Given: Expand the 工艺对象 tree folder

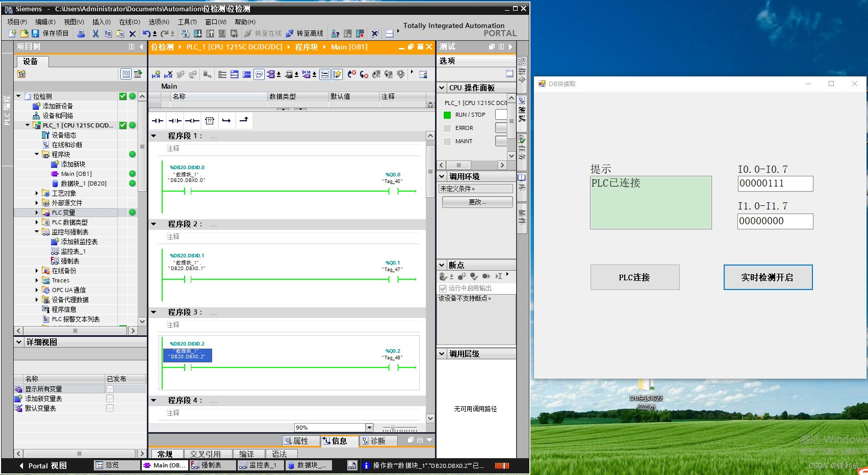Looking at the screenshot, I should (x=37, y=193).
